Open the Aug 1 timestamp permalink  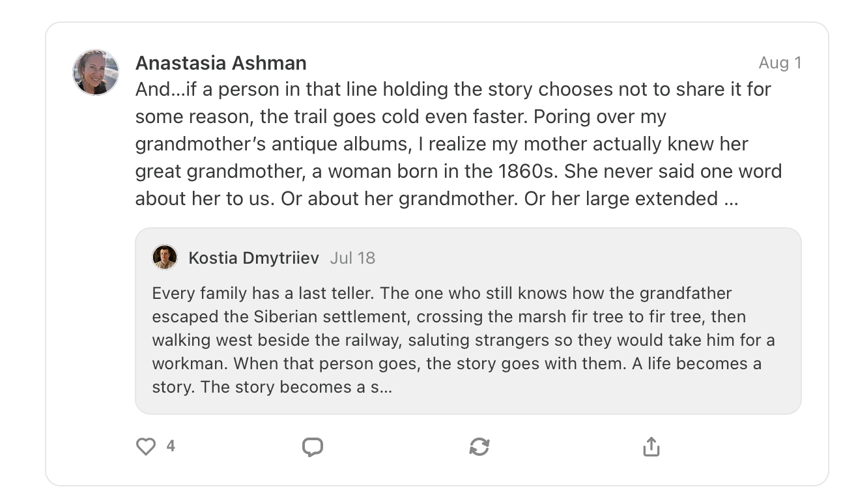click(780, 63)
